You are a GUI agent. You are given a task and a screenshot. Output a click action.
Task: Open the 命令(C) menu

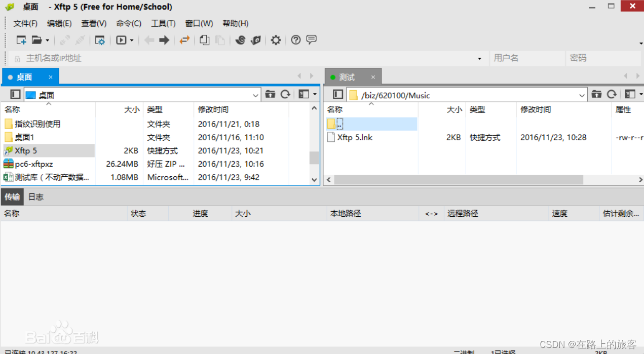pyautogui.click(x=129, y=23)
